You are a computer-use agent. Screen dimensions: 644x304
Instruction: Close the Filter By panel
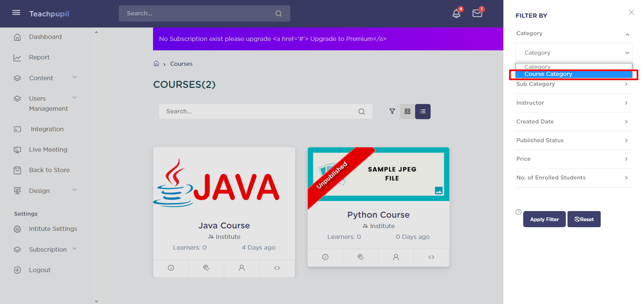pyautogui.click(x=631, y=12)
